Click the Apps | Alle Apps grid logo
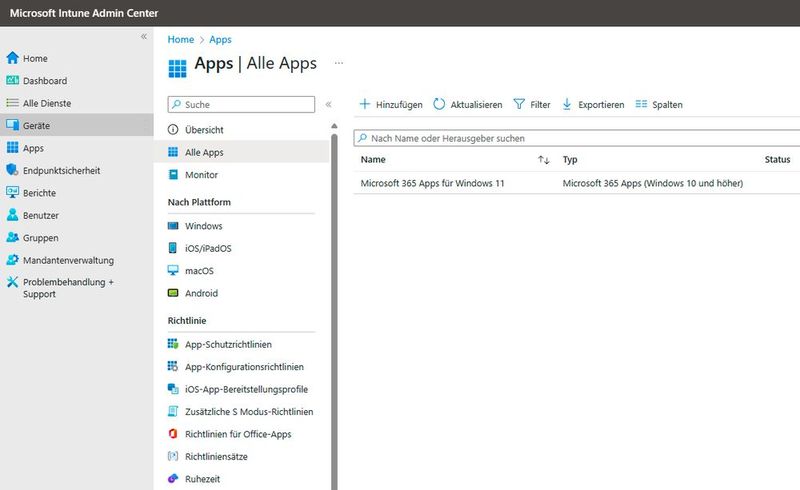Viewport: 800px width, 490px height. pos(178,68)
